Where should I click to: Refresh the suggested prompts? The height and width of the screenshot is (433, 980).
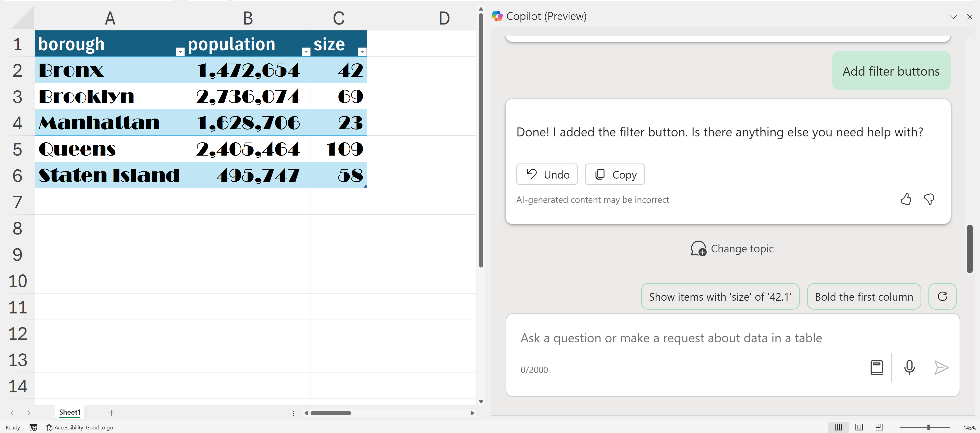[942, 296]
